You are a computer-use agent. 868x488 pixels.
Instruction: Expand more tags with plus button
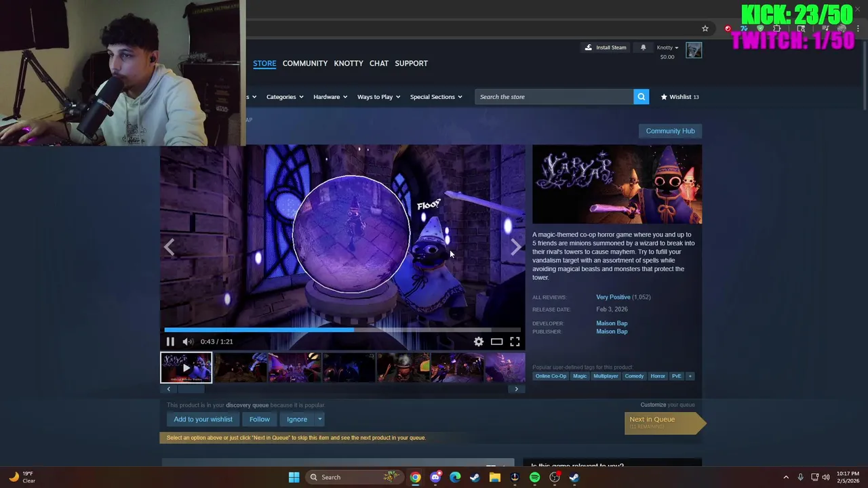click(x=690, y=376)
